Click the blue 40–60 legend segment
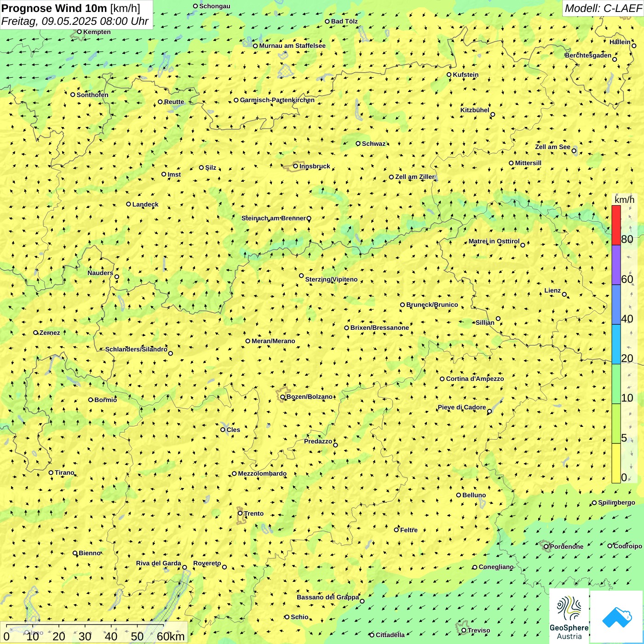The image size is (644, 644). click(616, 305)
